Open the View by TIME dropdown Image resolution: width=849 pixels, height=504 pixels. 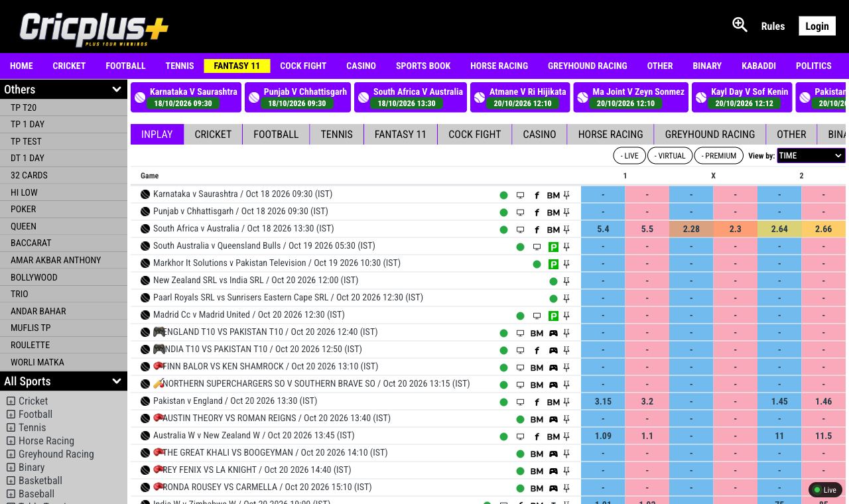point(811,156)
